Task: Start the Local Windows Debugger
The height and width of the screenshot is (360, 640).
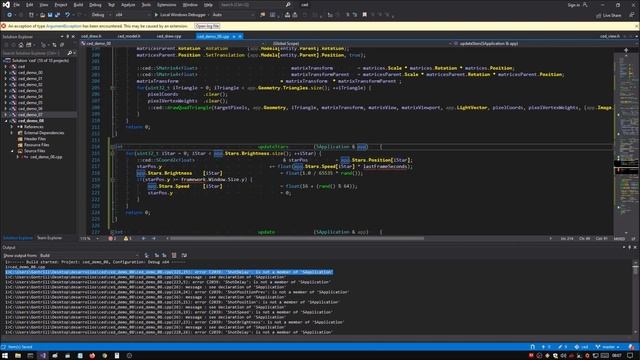Action: tap(180, 15)
